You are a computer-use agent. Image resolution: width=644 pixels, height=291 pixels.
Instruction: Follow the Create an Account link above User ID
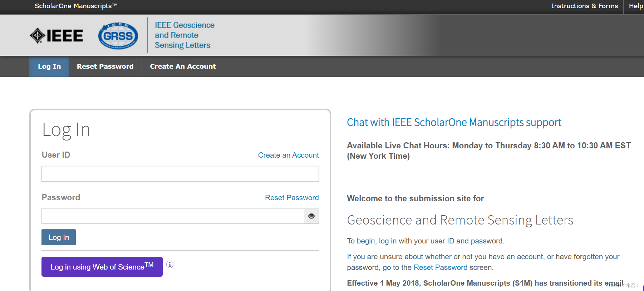(289, 155)
